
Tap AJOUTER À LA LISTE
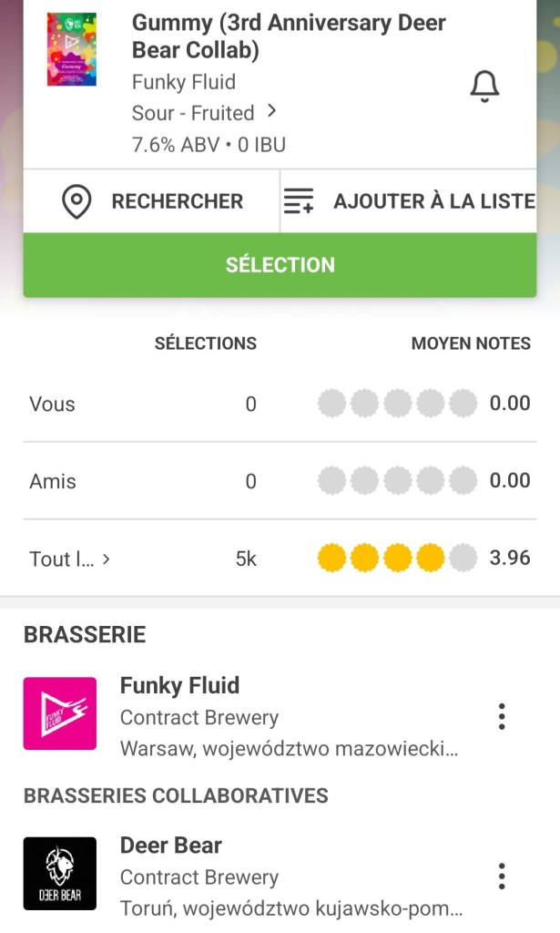(x=433, y=201)
